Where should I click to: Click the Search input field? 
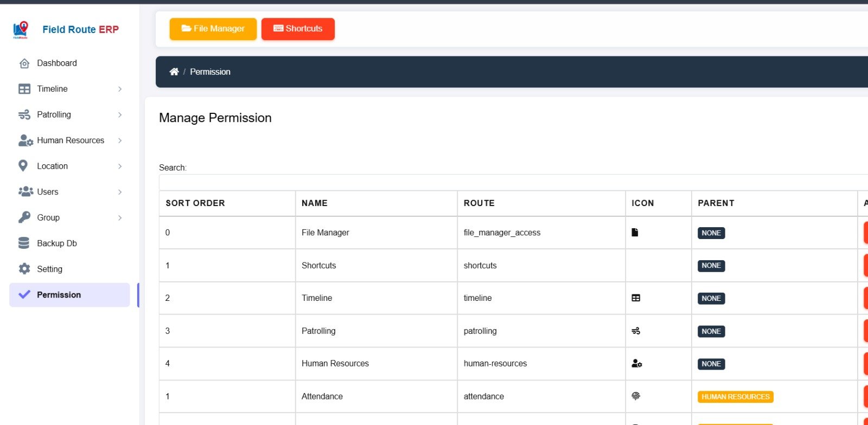pos(513,182)
